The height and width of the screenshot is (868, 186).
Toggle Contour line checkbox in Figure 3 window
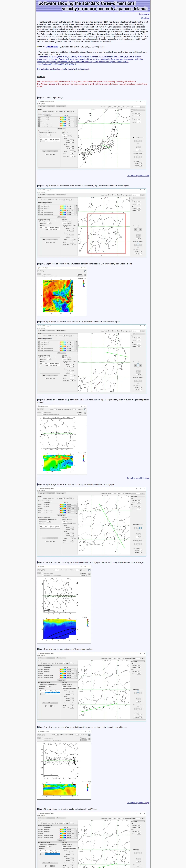pos(77,276)
